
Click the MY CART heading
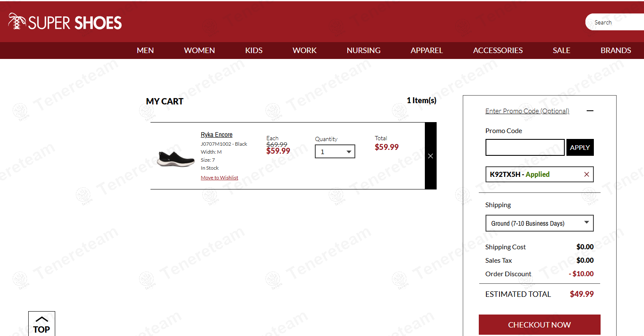coord(165,101)
